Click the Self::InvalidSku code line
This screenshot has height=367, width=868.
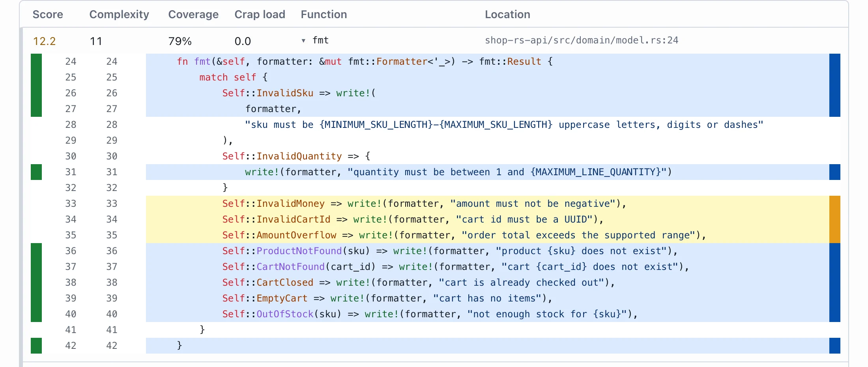(487, 93)
